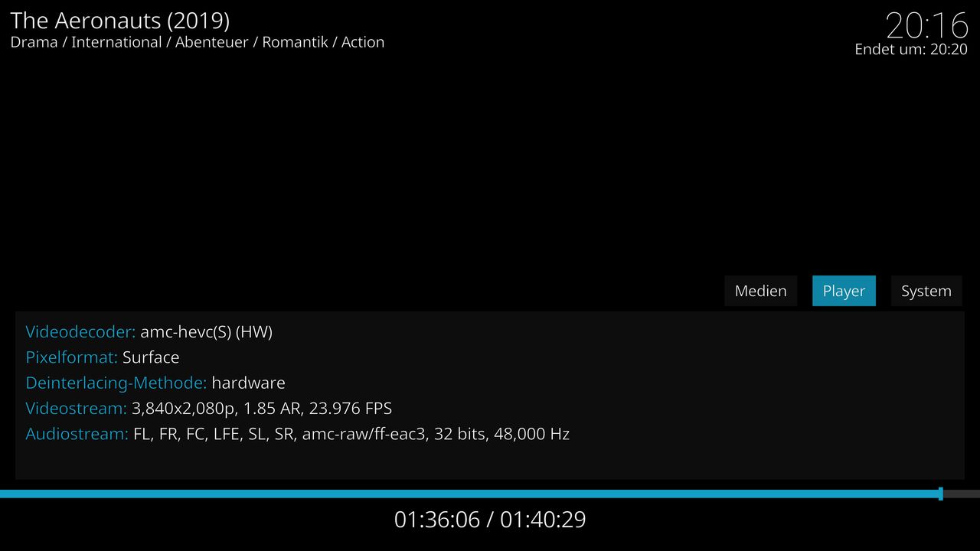
Task: Jump to the unplayed grey end of the progress bar
Action: click(962, 494)
